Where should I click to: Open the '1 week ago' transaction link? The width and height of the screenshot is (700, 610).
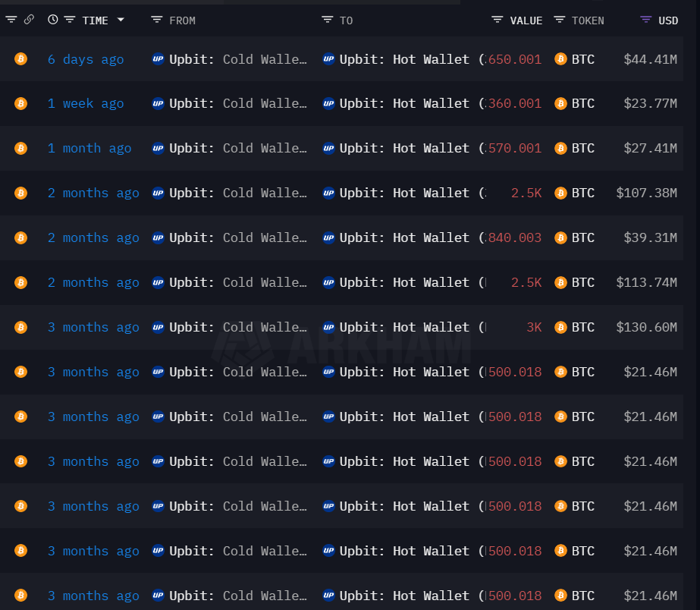pyautogui.click(x=86, y=104)
